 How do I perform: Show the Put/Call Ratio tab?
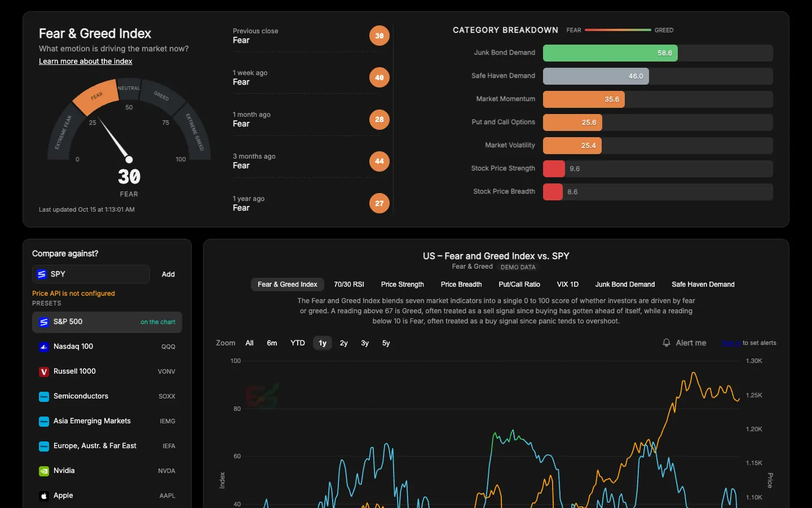[x=519, y=284]
